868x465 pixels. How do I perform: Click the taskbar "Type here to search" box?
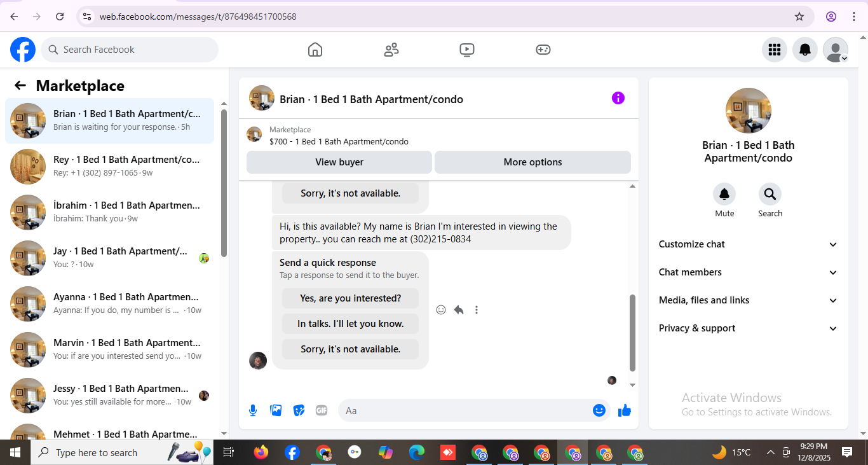pos(121,452)
